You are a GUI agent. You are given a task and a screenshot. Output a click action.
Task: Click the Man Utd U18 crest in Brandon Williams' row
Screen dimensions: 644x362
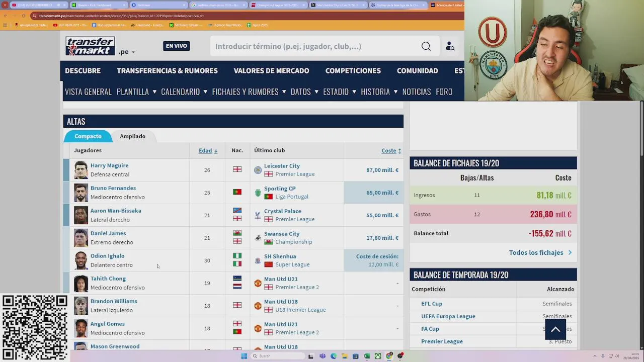pyautogui.click(x=258, y=306)
